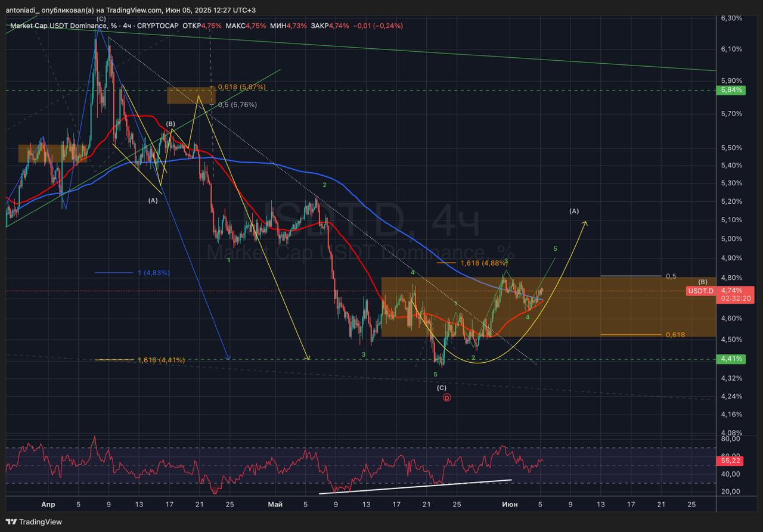The height and width of the screenshot is (532, 763).
Task: Click the TradingView logo in the corner
Action: pos(33,522)
